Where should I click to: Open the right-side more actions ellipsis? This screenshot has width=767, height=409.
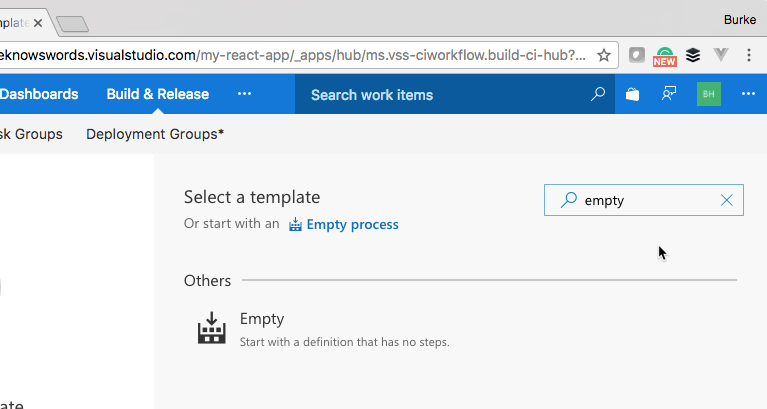point(748,94)
